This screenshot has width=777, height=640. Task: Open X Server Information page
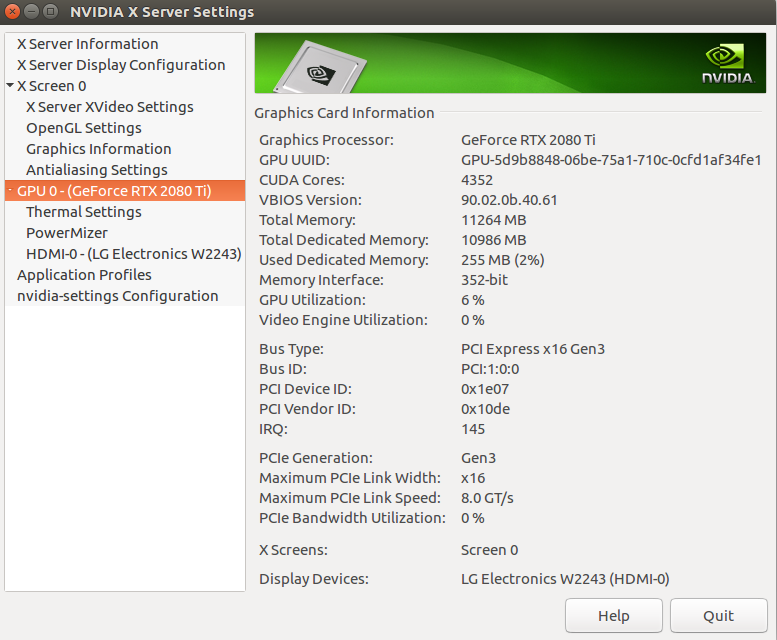click(88, 44)
